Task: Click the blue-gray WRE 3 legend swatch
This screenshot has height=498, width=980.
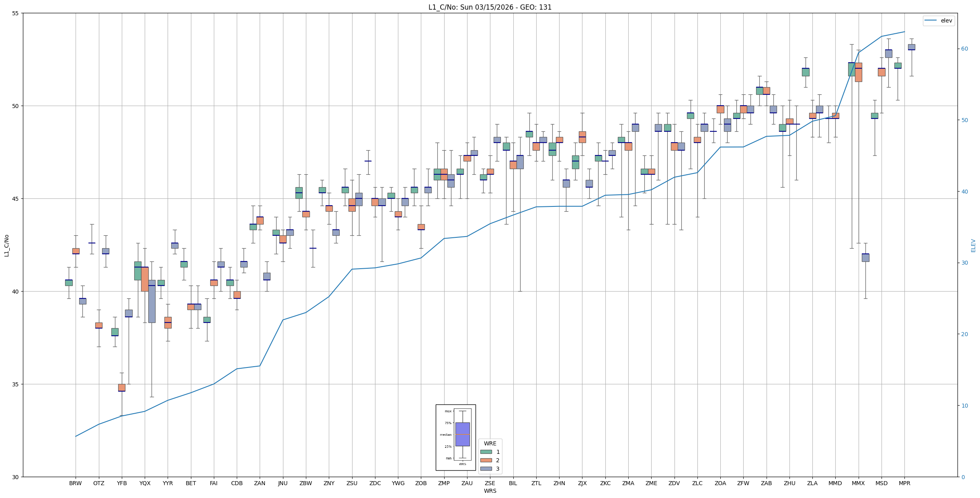Action: point(486,469)
